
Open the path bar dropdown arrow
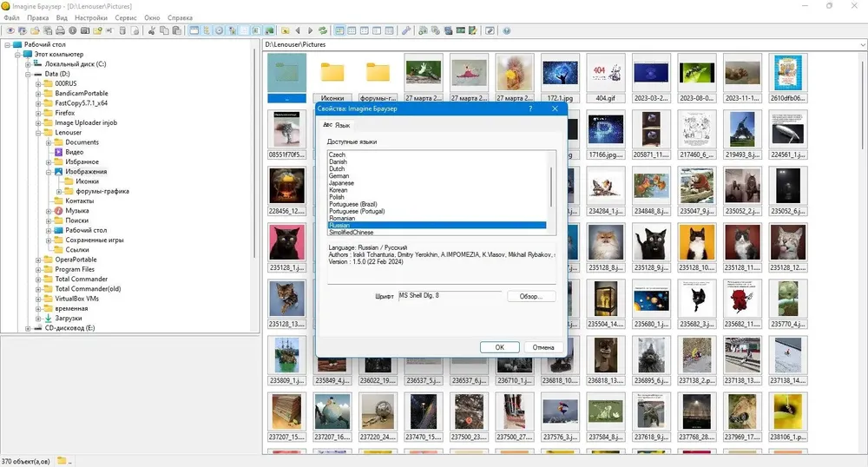click(863, 44)
